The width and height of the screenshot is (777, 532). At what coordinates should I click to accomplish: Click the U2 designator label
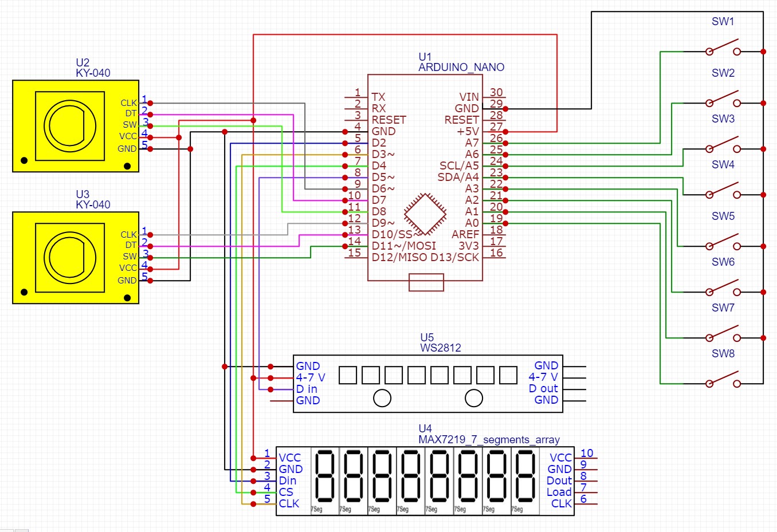[x=83, y=62]
